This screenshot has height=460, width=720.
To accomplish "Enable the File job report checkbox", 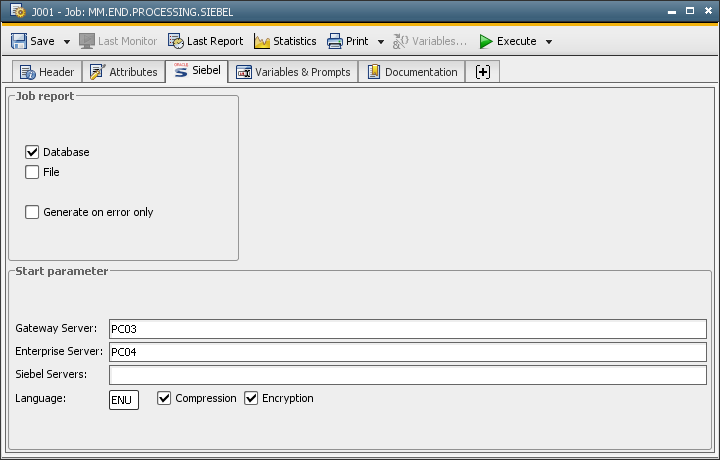I will (x=32, y=172).
